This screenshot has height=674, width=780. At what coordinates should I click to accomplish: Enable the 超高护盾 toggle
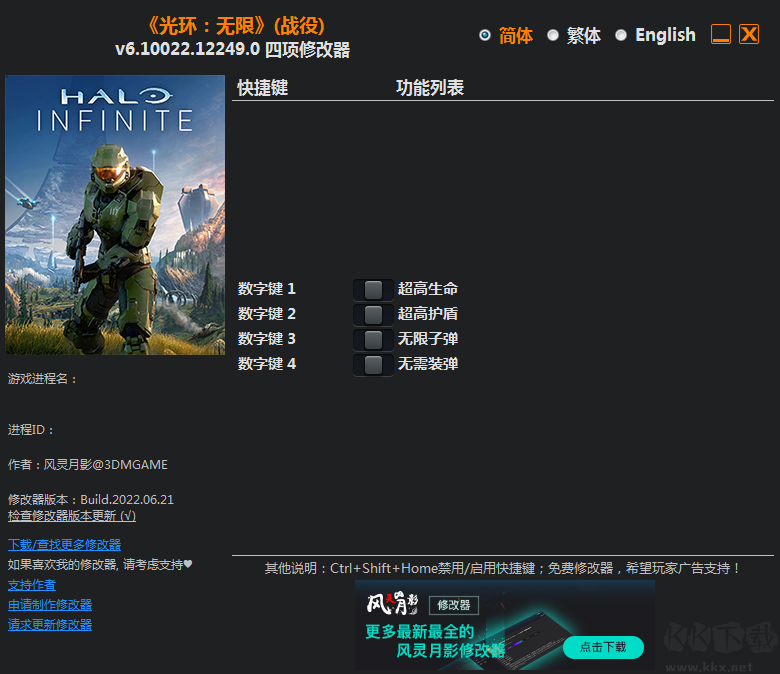pos(373,314)
